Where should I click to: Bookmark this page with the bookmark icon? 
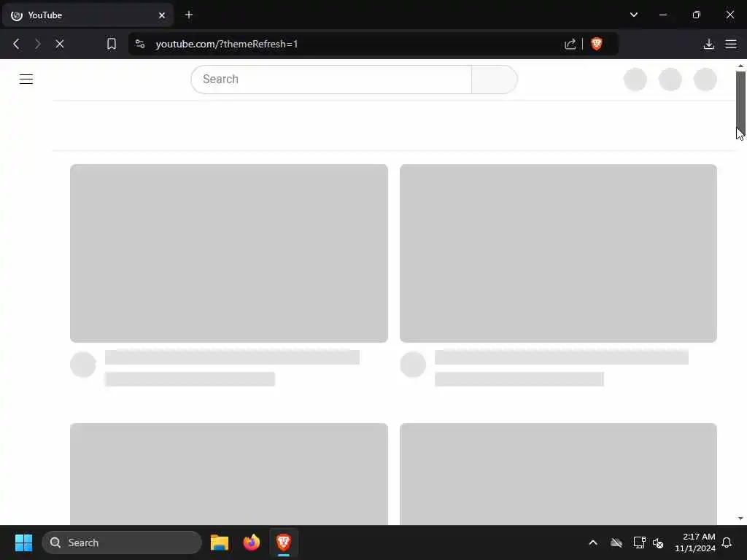[x=112, y=44]
